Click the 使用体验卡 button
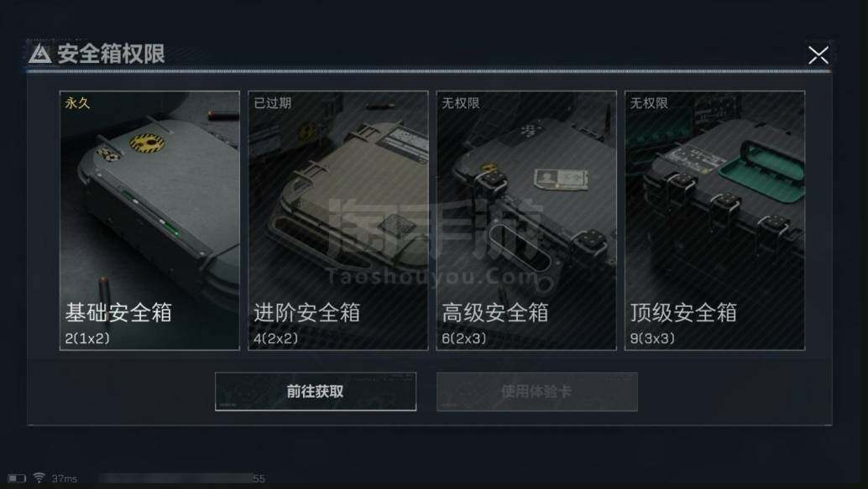868x489 pixels. point(537,392)
